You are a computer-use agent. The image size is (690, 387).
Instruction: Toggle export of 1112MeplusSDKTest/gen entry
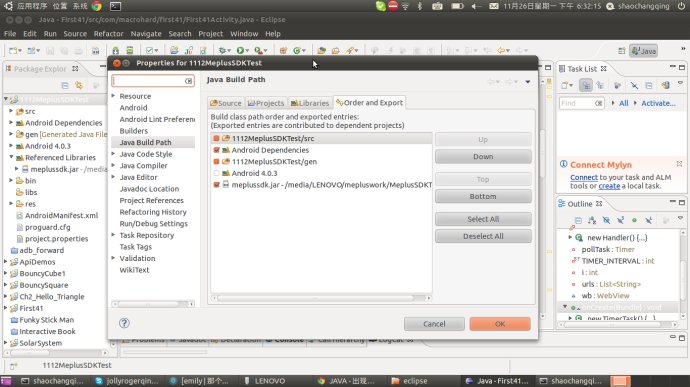point(216,162)
